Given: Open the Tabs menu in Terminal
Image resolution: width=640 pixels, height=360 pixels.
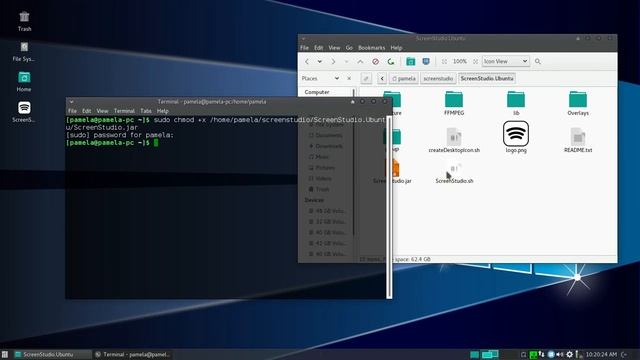Looking at the screenshot, I should (x=146, y=111).
